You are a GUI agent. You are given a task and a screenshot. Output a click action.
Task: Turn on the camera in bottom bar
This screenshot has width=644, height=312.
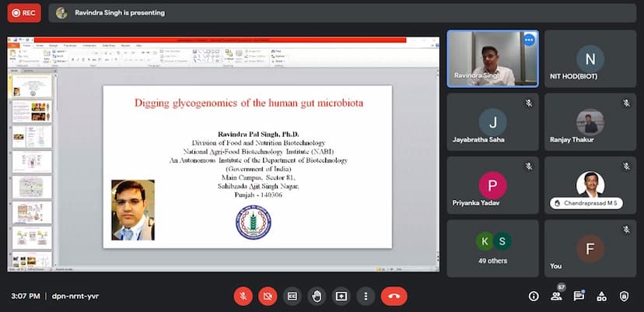(x=268, y=296)
